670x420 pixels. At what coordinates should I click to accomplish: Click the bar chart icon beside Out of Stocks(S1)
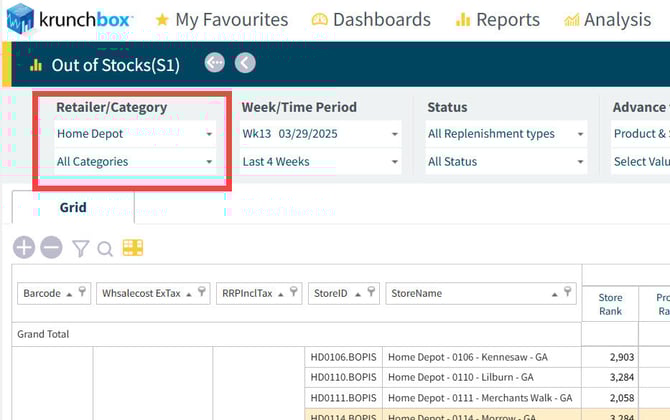[x=36, y=65]
